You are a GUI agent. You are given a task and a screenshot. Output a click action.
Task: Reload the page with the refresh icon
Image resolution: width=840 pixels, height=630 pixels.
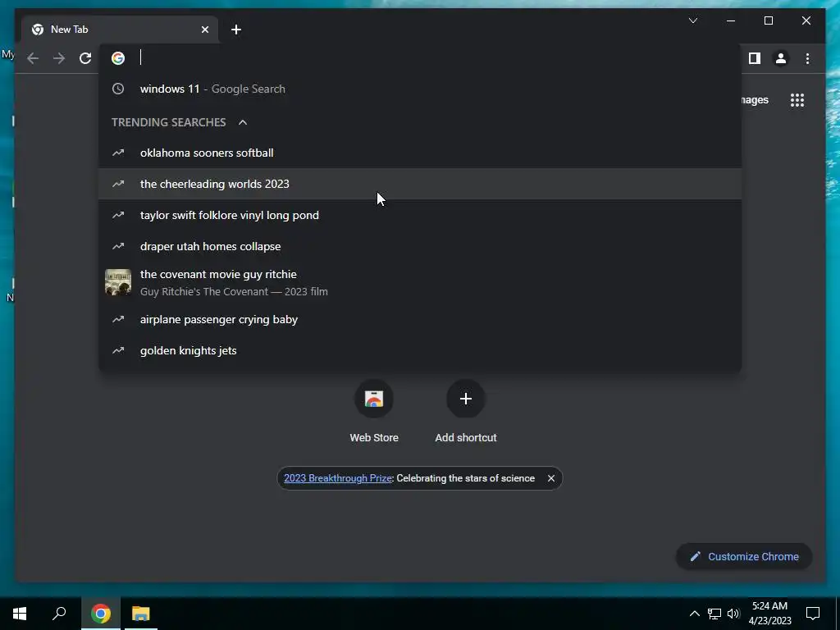(85, 58)
